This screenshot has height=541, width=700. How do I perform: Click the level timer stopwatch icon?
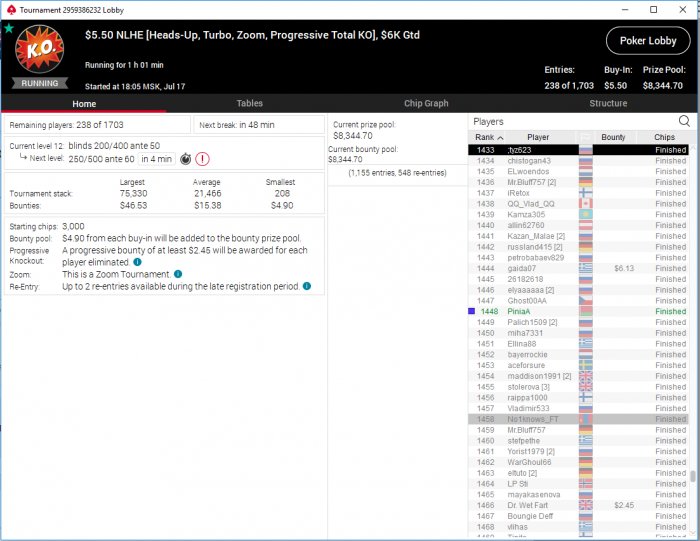pyautogui.click(x=186, y=159)
